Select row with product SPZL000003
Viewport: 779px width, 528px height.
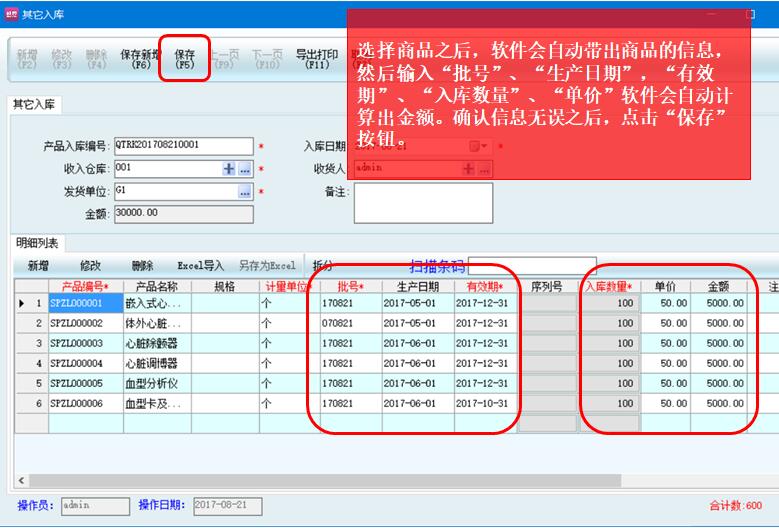click(x=76, y=343)
